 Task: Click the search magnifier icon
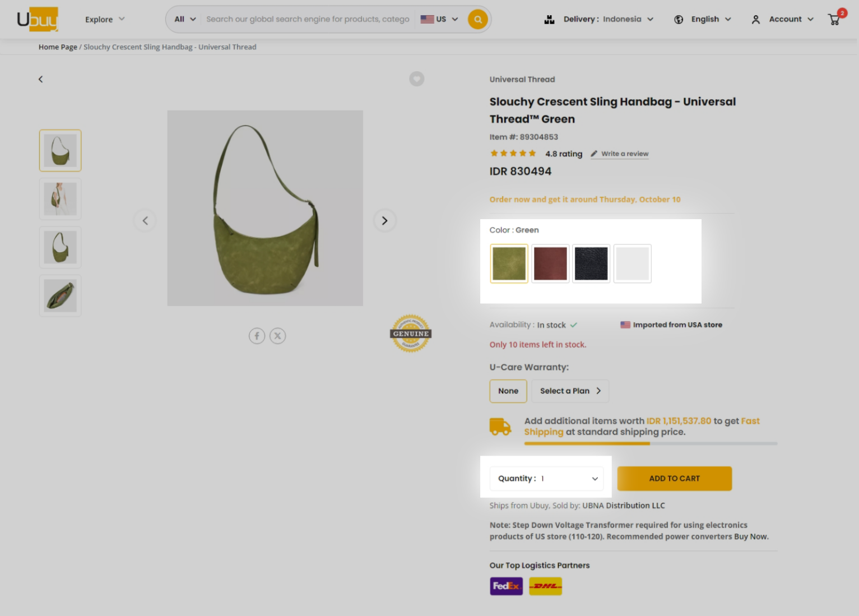tap(477, 18)
